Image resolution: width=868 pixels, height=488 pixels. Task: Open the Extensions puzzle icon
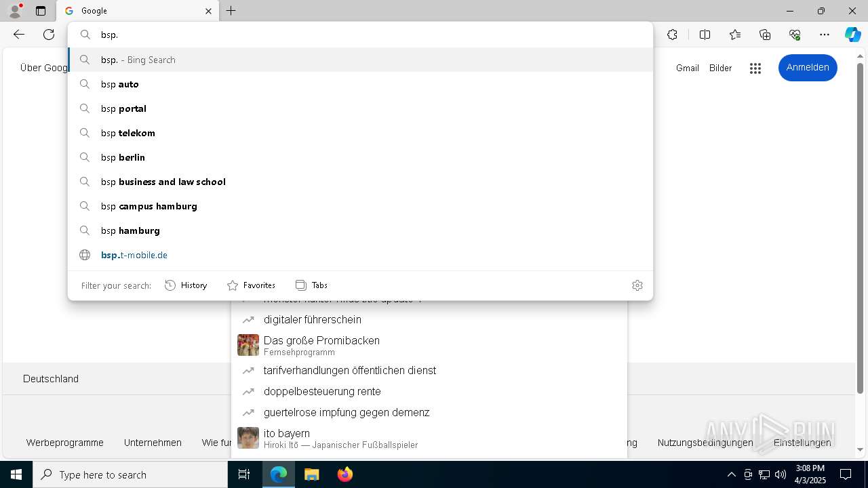tap(672, 35)
